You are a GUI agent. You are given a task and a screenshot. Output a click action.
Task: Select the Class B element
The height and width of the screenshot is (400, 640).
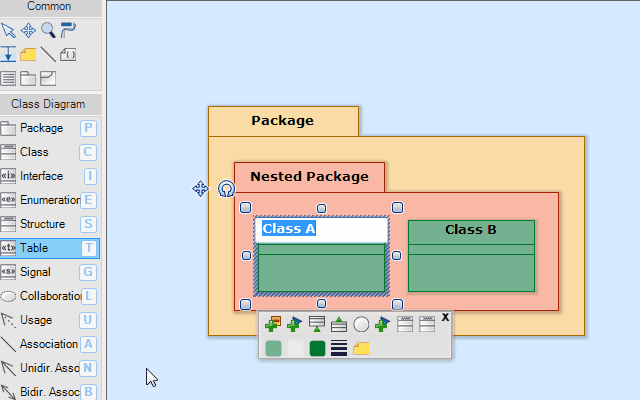click(x=471, y=256)
